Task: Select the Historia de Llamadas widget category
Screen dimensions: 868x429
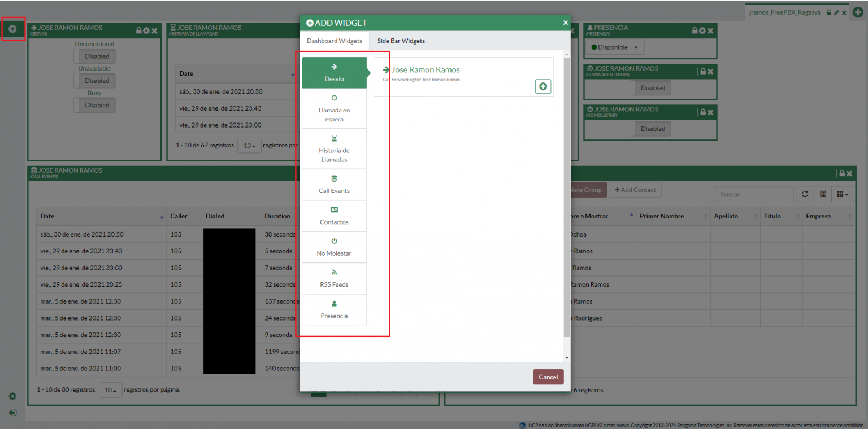Action: 334,148
